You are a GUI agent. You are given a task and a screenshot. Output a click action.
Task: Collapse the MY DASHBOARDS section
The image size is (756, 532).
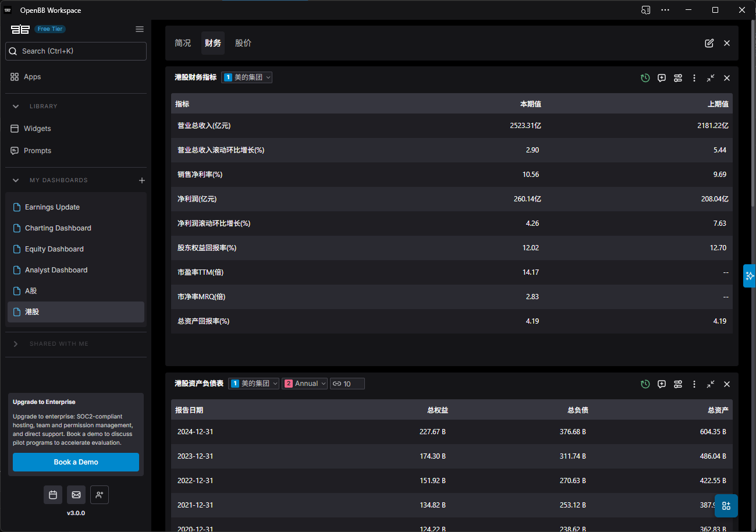pos(16,180)
